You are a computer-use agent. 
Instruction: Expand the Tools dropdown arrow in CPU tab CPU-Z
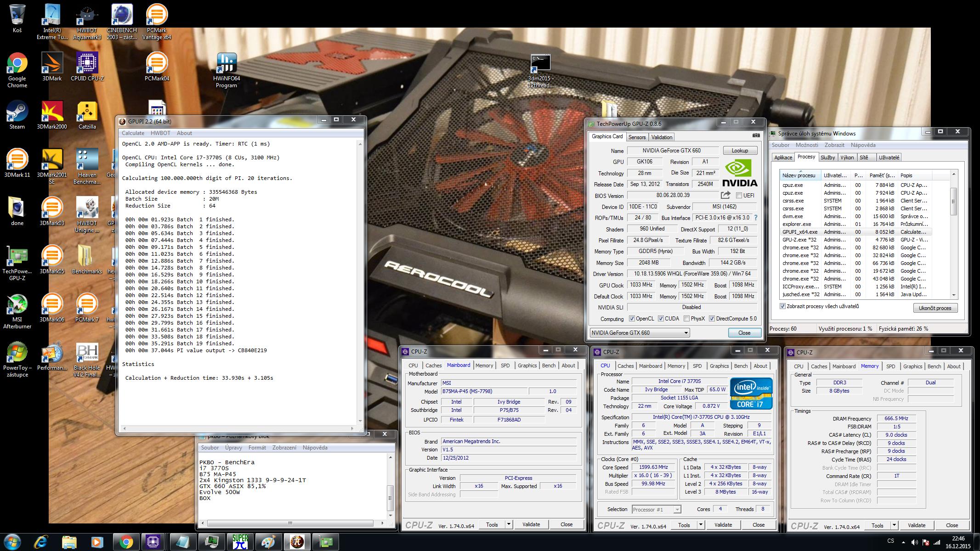point(701,525)
